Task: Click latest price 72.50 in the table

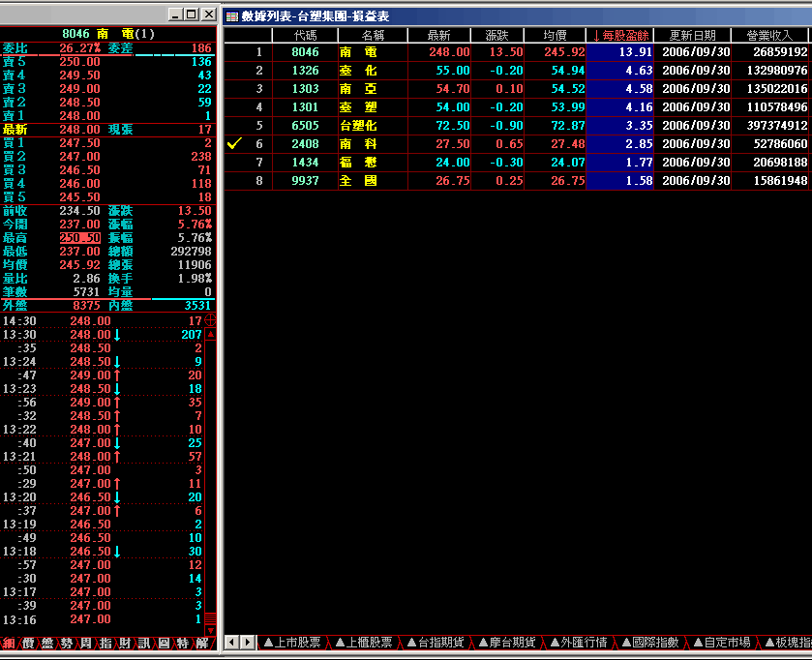Action: pyautogui.click(x=453, y=125)
